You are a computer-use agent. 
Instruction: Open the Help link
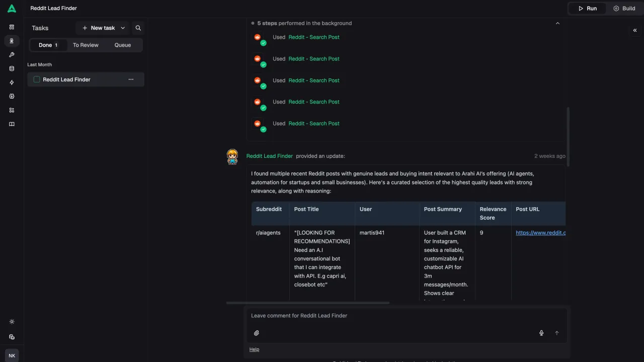pyautogui.click(x=254, y=349)
